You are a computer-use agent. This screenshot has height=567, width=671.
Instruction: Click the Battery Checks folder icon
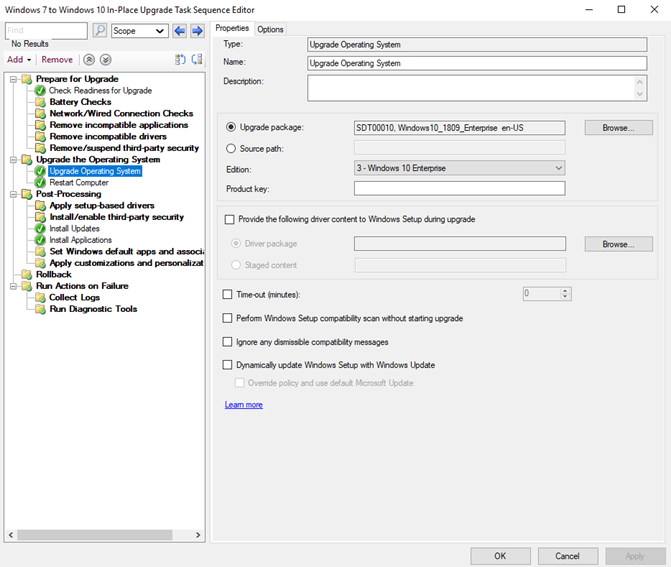(40, 102)
